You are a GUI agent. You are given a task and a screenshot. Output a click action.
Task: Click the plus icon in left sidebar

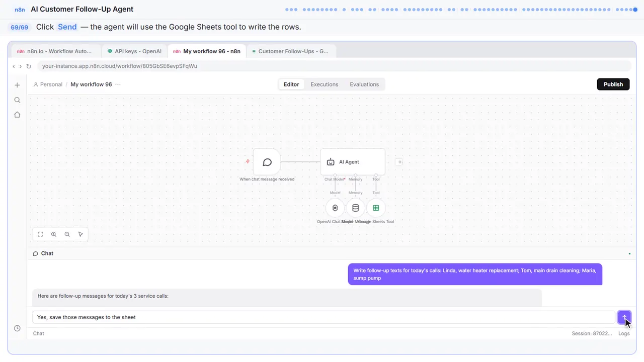[x=17, y=85]
